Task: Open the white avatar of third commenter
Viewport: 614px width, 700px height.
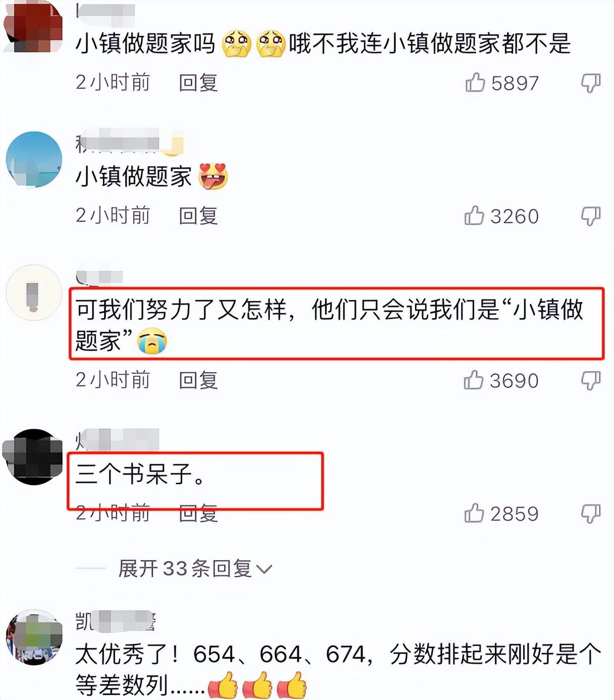Action: click(34, 292)
